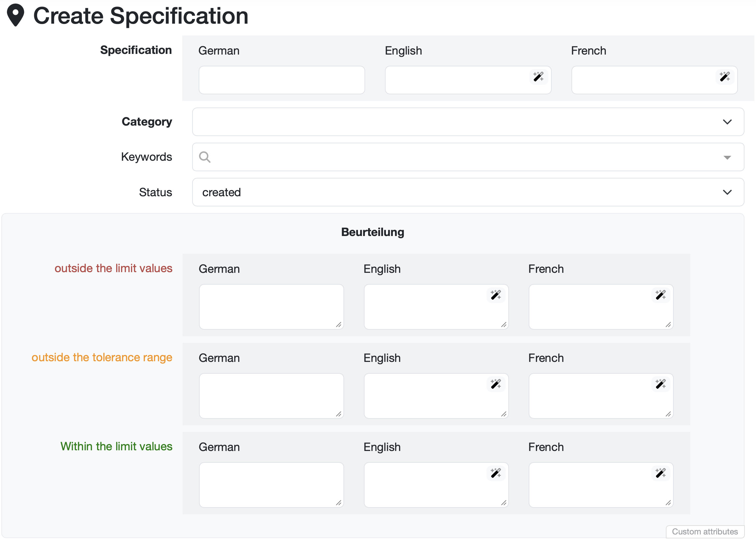Click resize handle of Within limit French textarea
The width and height of the screenshot is (756, 543).
tap(668, 503)
